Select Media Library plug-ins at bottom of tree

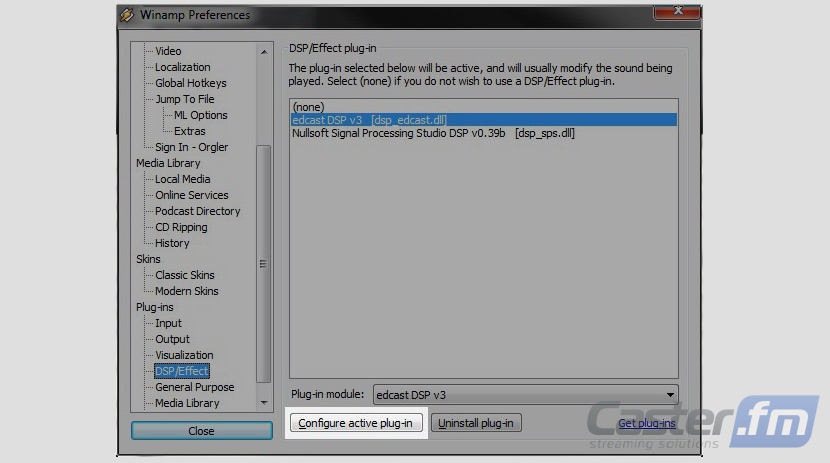(187, 403)
